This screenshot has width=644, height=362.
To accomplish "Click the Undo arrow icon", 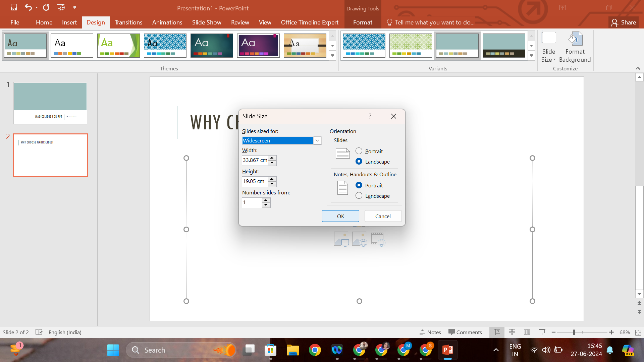I will (28, 7).
